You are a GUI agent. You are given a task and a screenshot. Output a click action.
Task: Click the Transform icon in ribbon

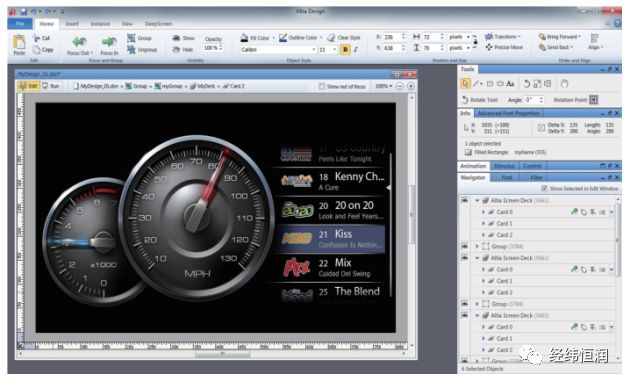click(x=489, y=37)
